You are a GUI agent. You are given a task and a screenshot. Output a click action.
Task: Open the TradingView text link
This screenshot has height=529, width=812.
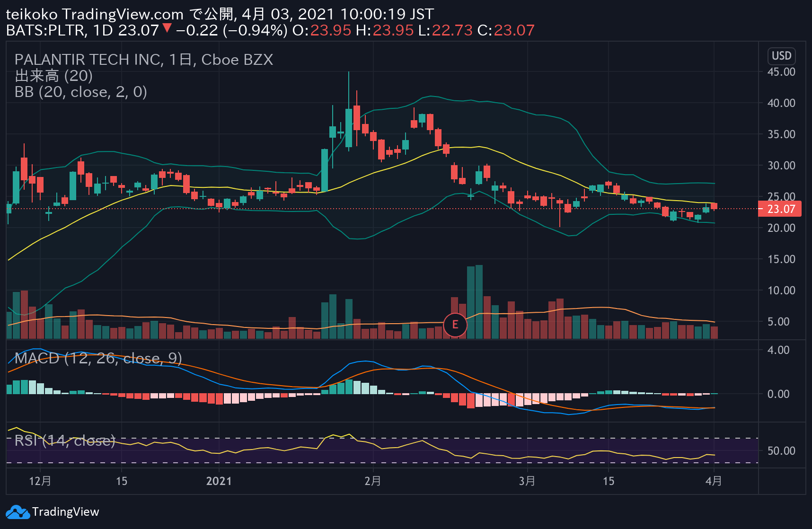(65, 512)
